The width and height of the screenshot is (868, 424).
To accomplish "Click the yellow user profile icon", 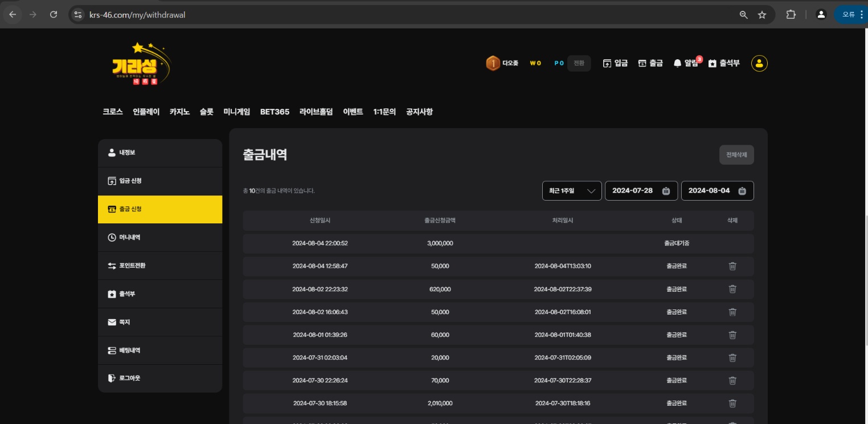I will (x=759, y=63).
